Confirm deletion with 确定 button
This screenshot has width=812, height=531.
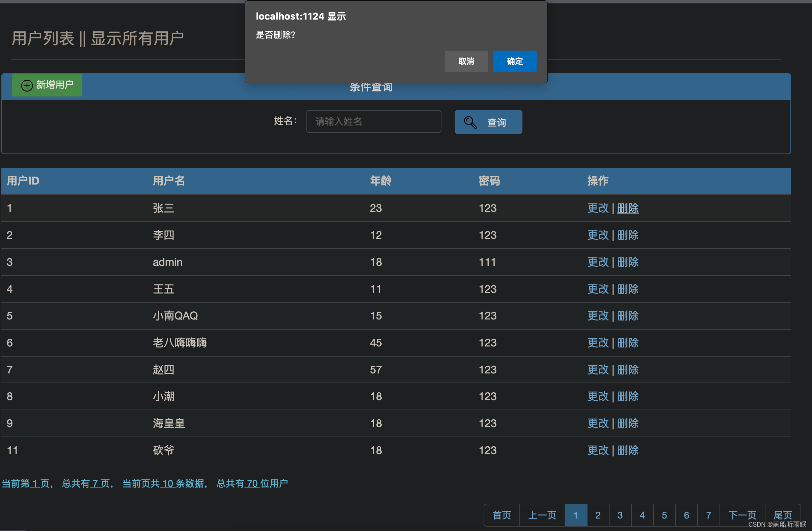coord(514,61)
